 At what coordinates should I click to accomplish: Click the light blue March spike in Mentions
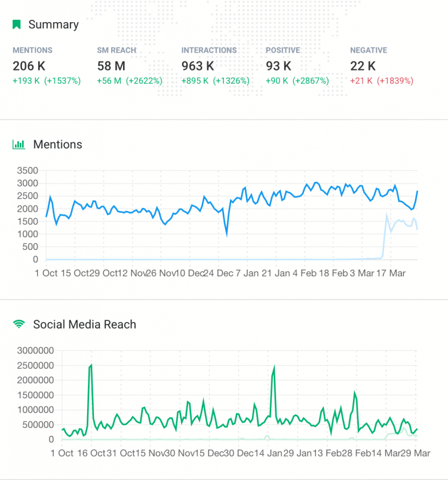[x=387, y=215]
